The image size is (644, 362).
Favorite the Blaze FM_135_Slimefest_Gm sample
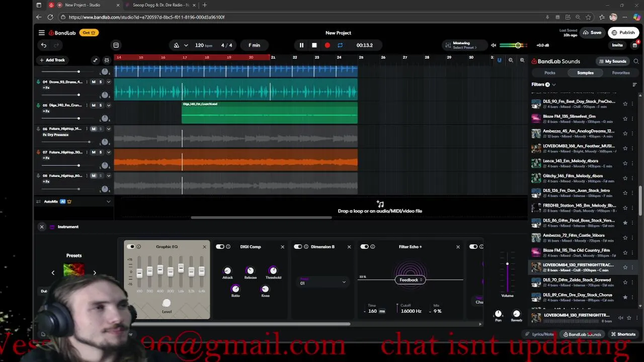coord(625,119)
